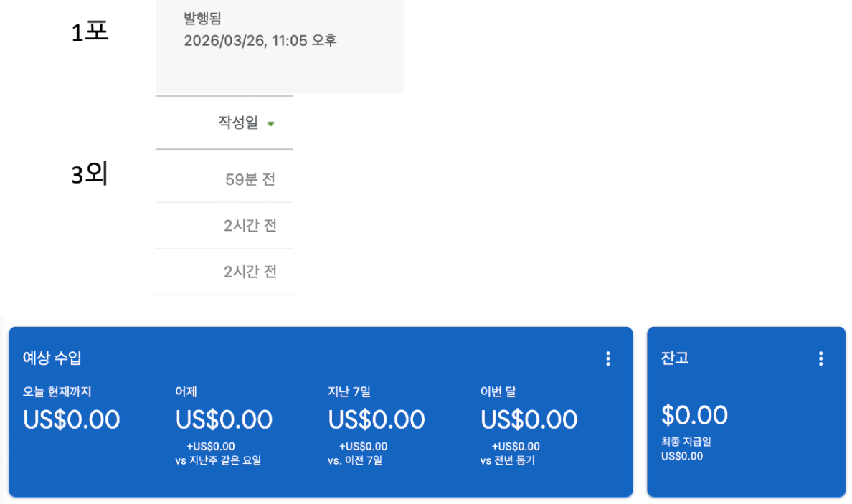Open the 잔고 card three-dot menu
Viewport: 852px width, 504px height.
820,358
